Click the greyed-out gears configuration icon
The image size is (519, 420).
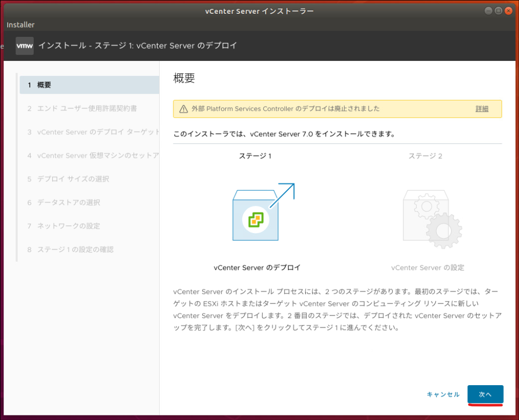pos(432,219)
